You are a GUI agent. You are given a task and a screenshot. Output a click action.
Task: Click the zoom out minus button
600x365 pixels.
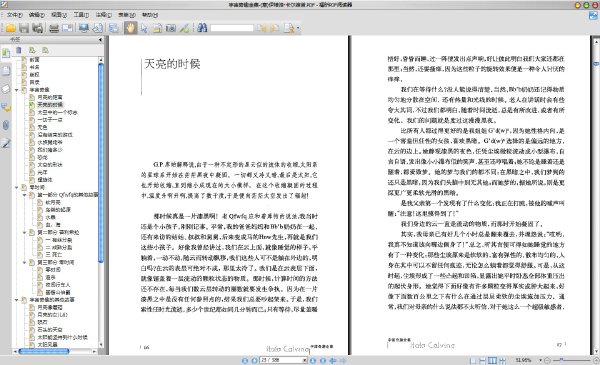click(x=547, y=360)
